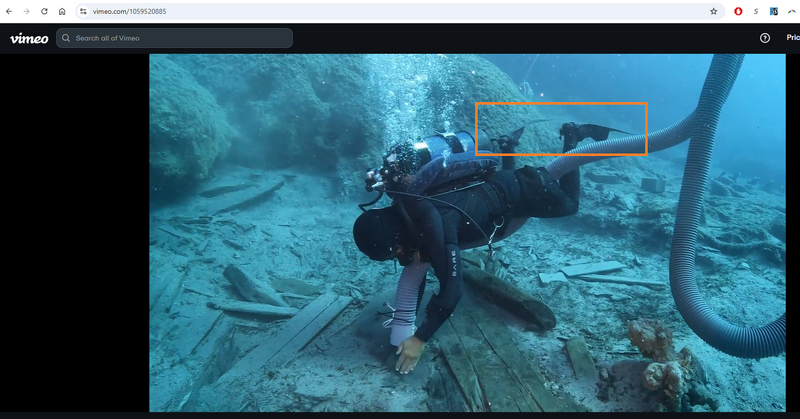Viewport: 800px width, 419px height.
Task: Click the multicolored arc extension icon
Action: coord(792,11)
